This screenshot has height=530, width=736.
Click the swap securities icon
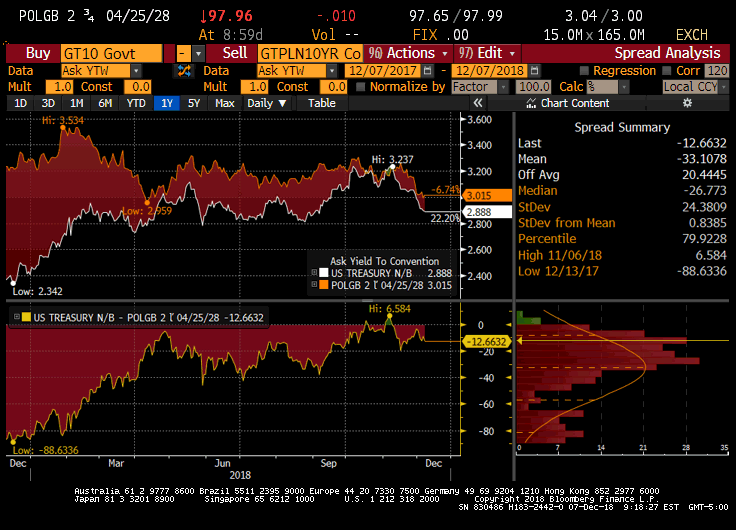tap(184, 71)
